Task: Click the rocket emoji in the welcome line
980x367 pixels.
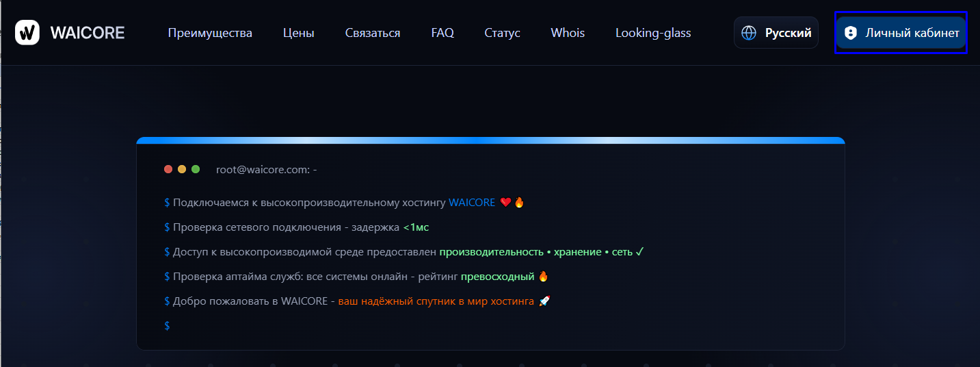Action: tap(544, 301)
